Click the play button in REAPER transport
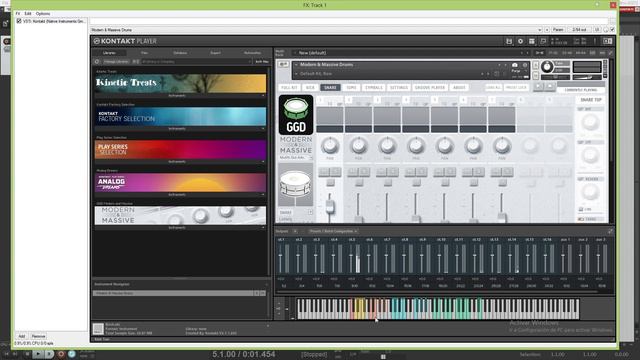This screenshot has height=360, width=640. pos(37,354)
